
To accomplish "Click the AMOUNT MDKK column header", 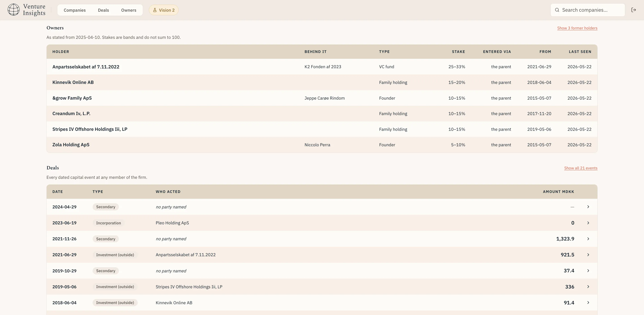I will (559, 192).
